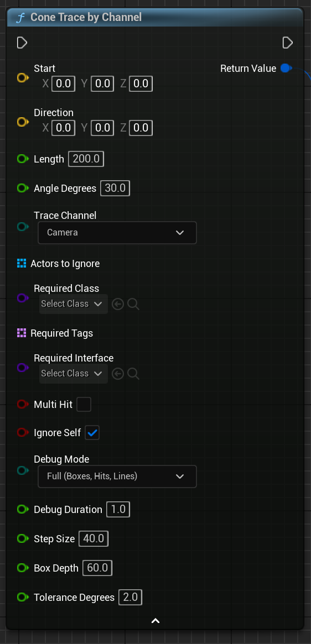Click the yellow Start vector pin
Image resolution: width=311 pixels, height=644 pixels.
(22, 77)
